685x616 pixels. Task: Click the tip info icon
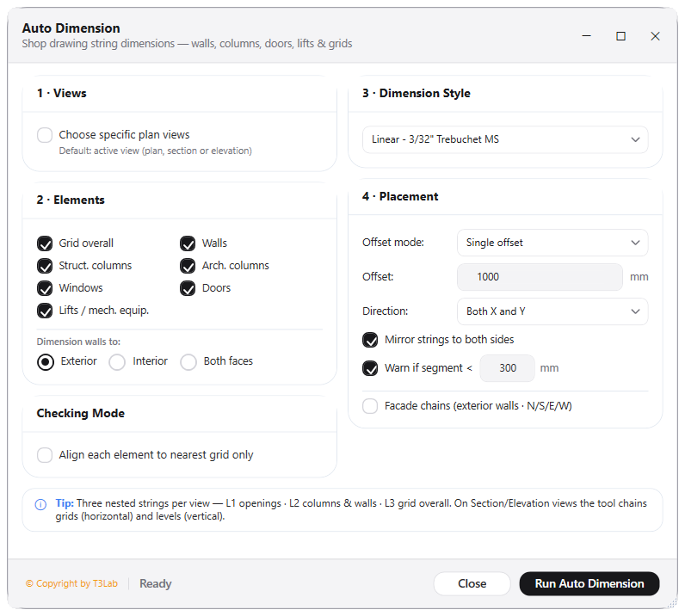40,505
